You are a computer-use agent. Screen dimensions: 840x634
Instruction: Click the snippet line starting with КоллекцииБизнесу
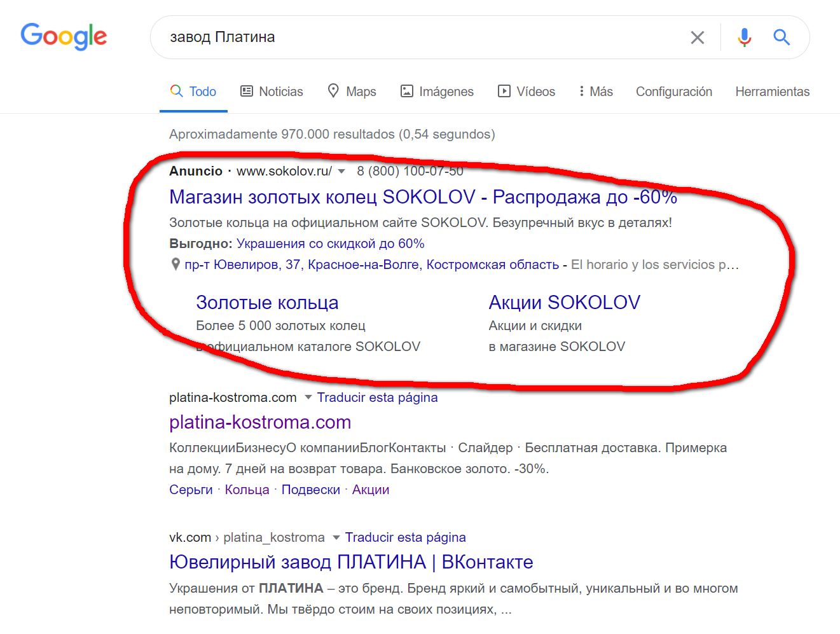(448, 448)
